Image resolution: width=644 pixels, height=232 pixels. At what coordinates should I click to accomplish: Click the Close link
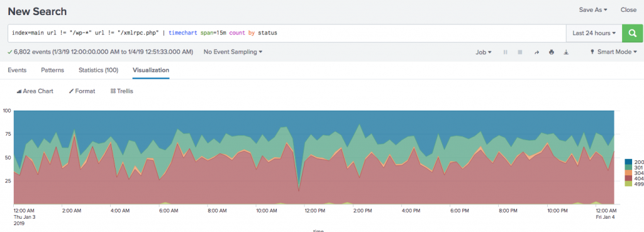[x=628, y=10]
